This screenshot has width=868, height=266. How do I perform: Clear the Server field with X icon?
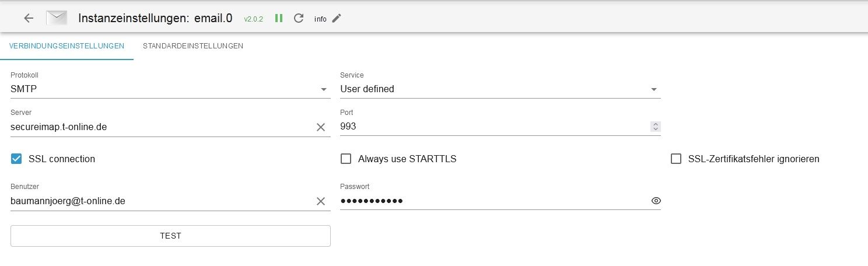click(x=320, y=127)
